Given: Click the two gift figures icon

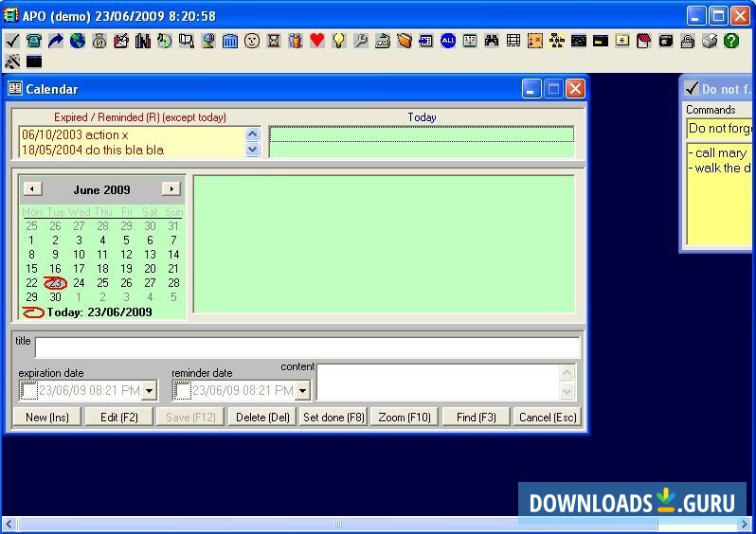Looking at the screenshot, I should [295, 41].
